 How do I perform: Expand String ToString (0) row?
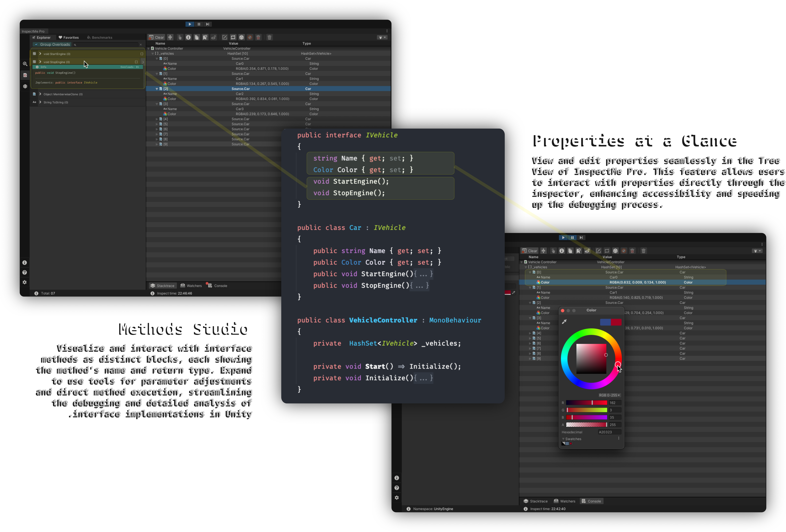pos(40,102)
